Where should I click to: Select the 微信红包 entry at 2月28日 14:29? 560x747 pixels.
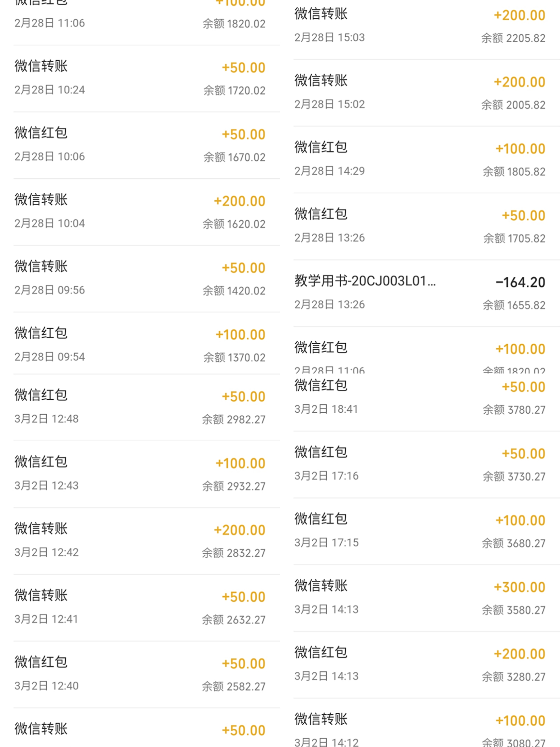click(x=427, y=160)
